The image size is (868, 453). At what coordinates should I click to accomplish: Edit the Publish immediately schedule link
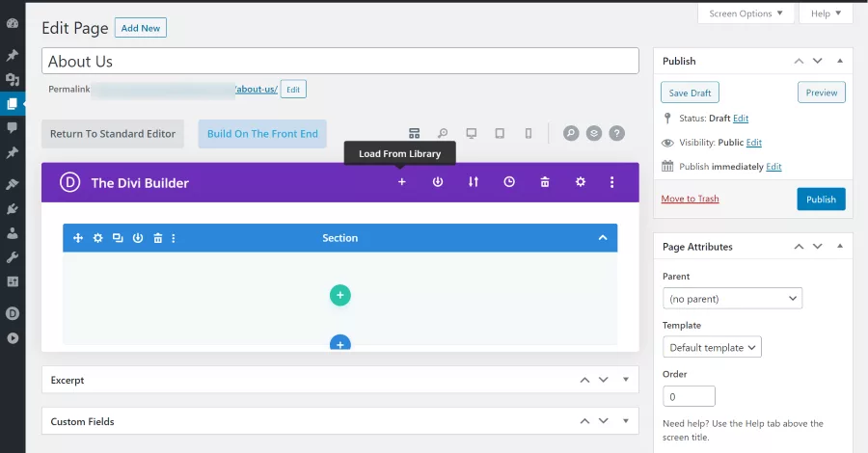773,167
